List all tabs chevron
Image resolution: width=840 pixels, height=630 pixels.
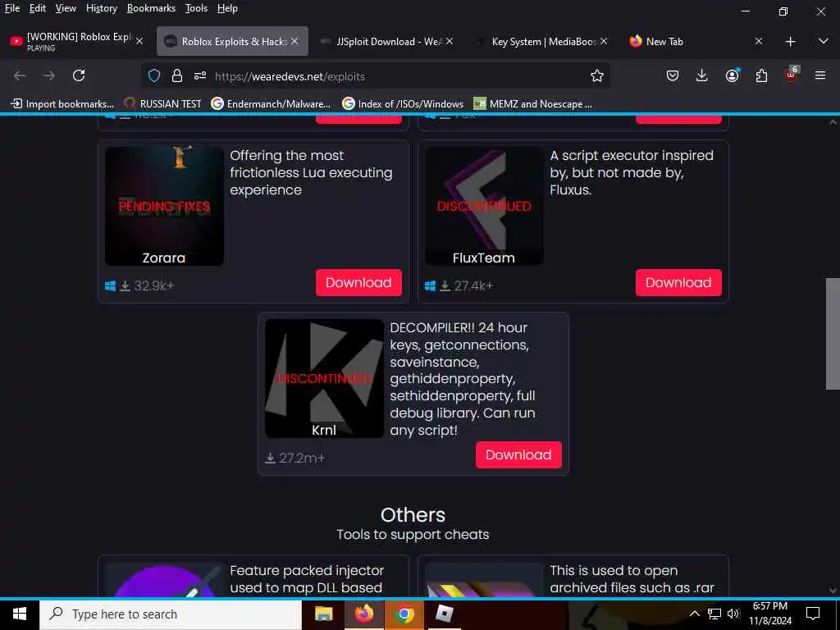pyautogui.click(x=824, y=41)
